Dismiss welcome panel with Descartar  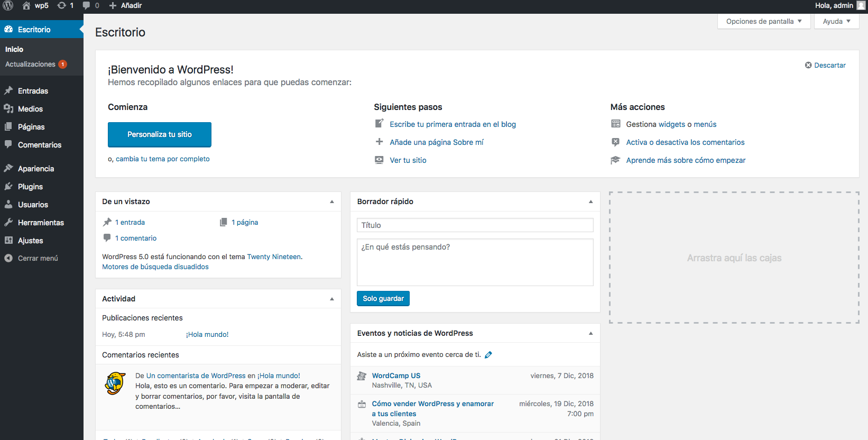(x=825, y=66)
